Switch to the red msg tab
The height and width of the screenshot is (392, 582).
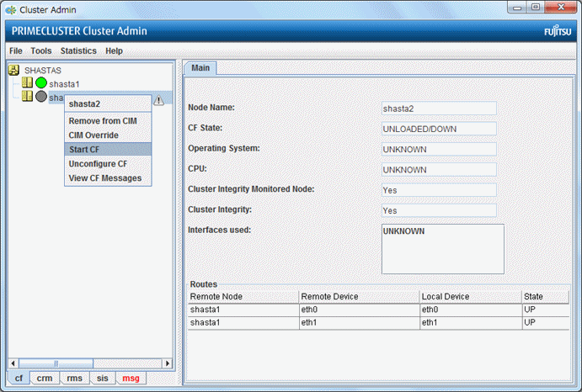[x=131, y=379]
